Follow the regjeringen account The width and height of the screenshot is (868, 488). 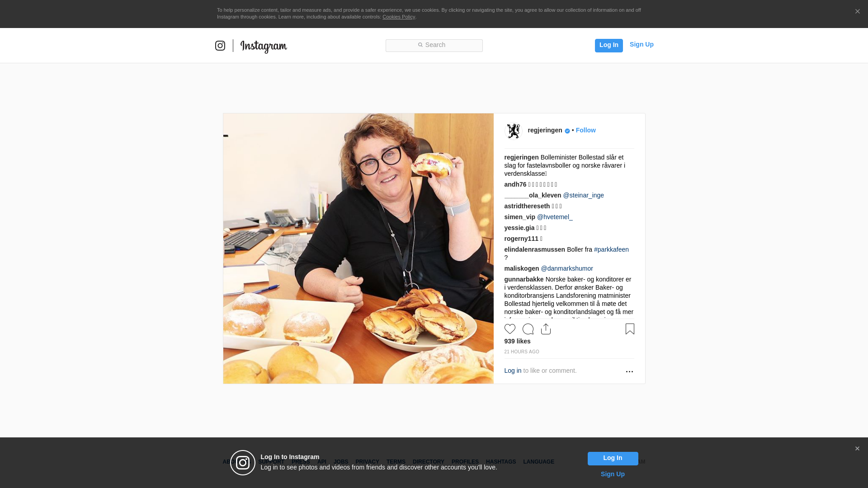tap(585, 130)
